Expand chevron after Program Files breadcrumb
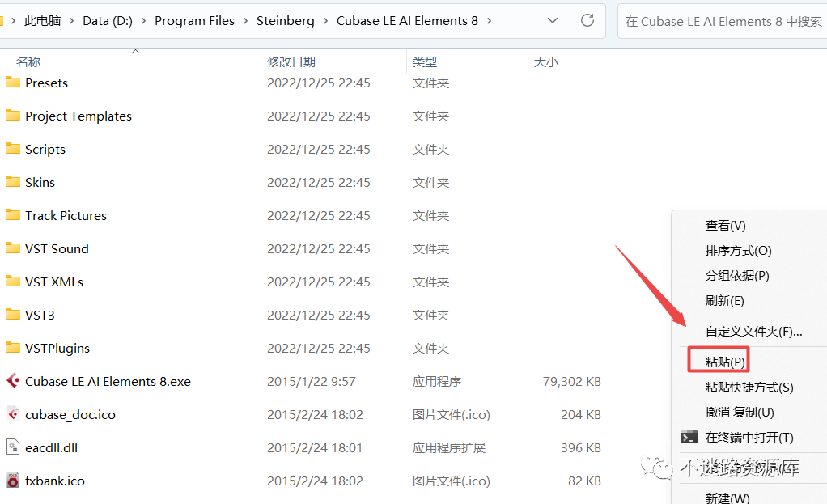Image resolution: width=827 pixels, height=504 pixels. (245, 21)
